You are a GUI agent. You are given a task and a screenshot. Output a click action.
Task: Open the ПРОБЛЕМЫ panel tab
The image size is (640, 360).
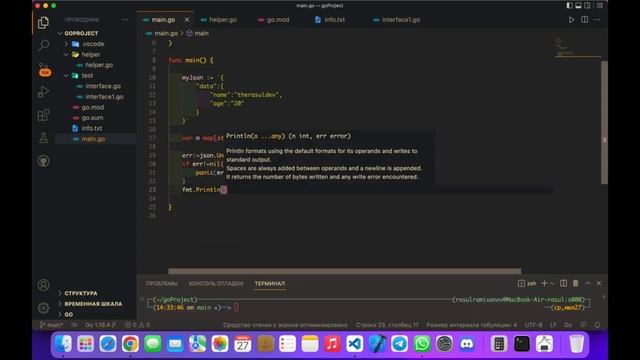[x=162, y=283]
